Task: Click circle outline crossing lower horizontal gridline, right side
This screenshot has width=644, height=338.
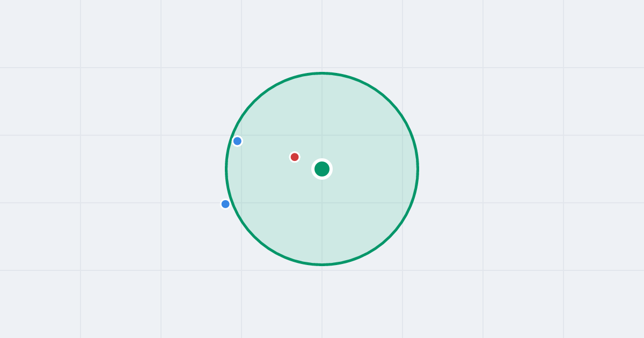Action: (412, 203)
